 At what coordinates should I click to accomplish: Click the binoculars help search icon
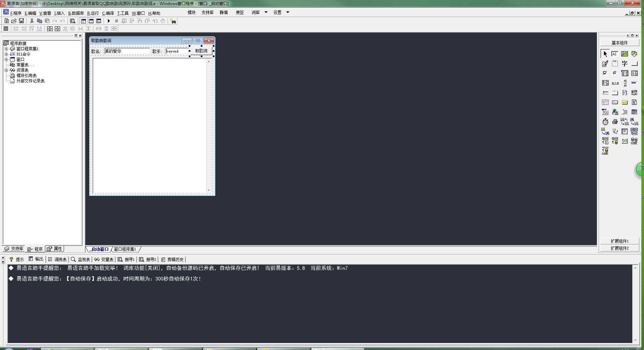(x=173, y=21)
